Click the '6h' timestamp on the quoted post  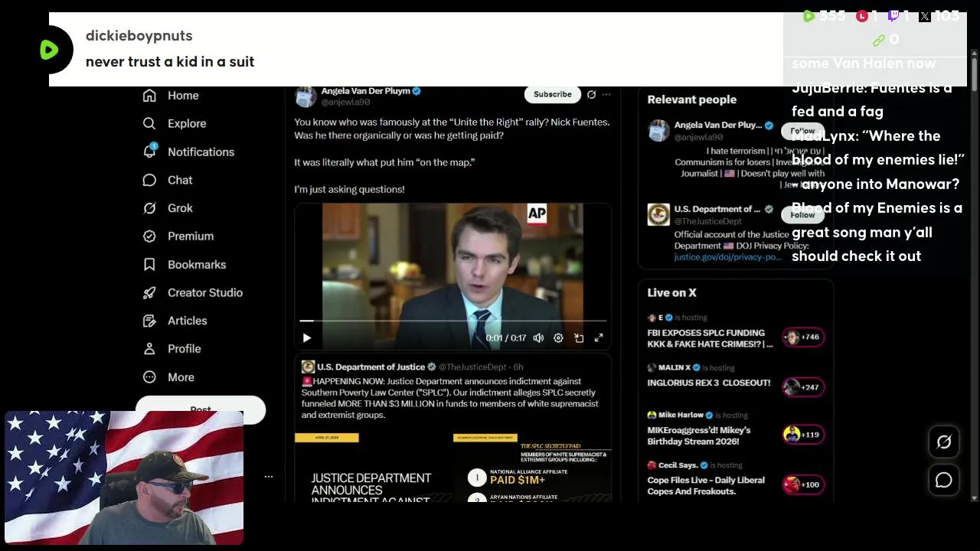(518, 367)
